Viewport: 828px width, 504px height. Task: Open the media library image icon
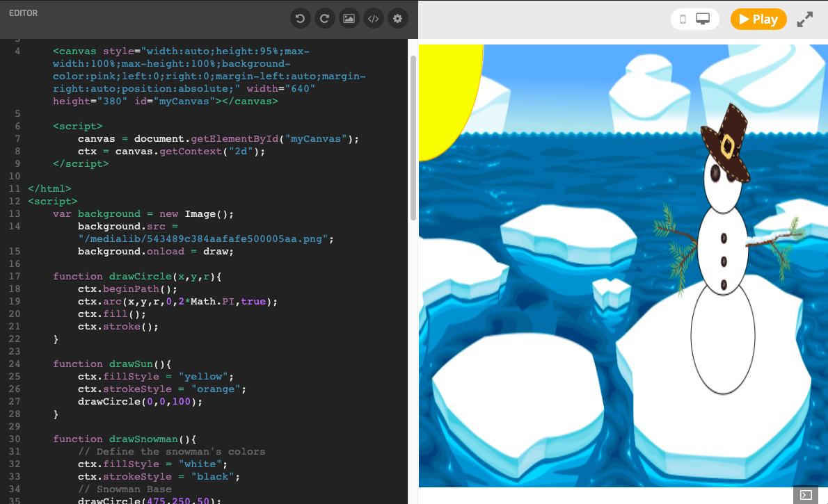click(349, 19)
